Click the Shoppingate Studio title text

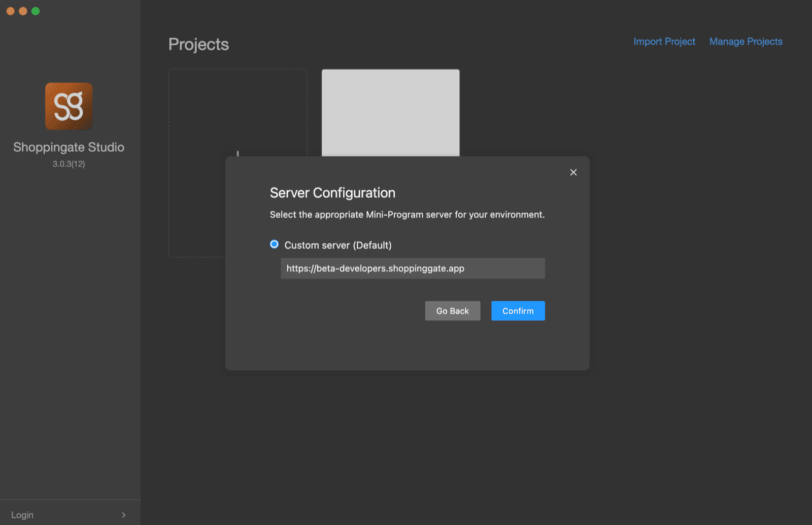[69, 147]
